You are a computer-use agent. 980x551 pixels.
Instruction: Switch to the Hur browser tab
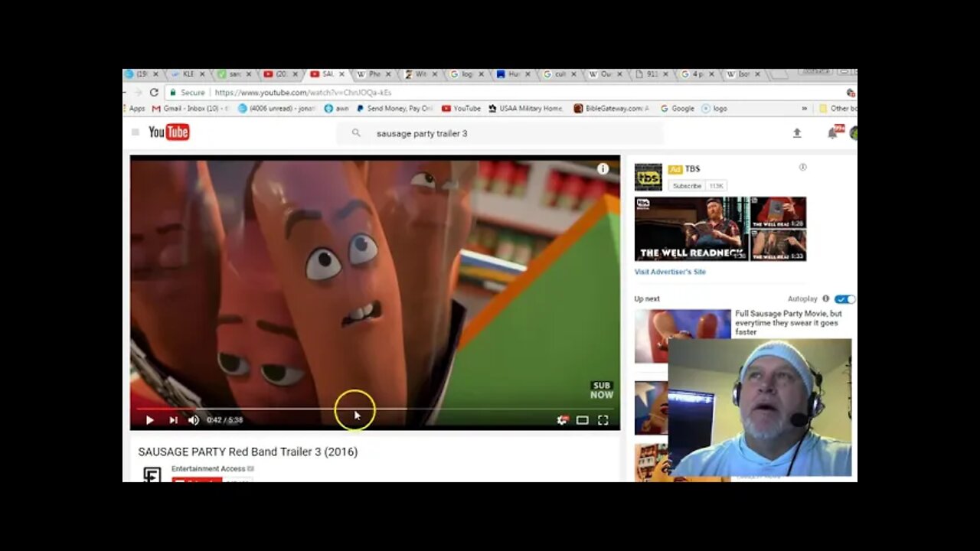pyautogui.click(x=513, y=74)
